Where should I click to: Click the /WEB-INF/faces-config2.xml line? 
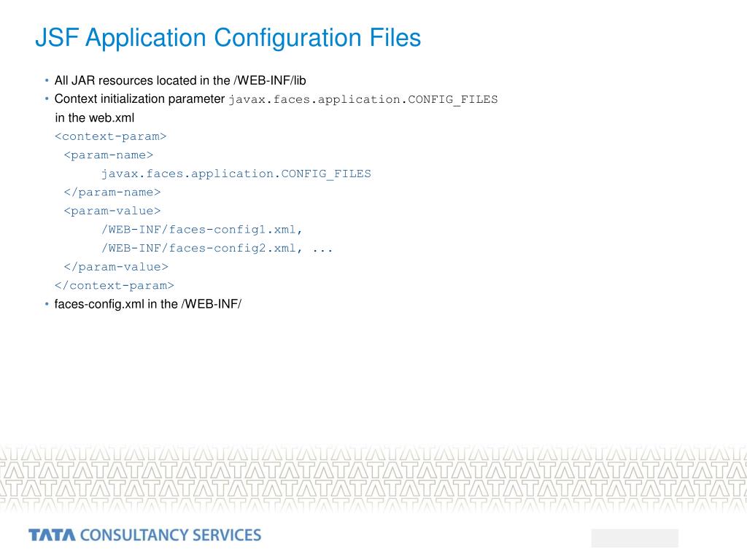[217, 248]
